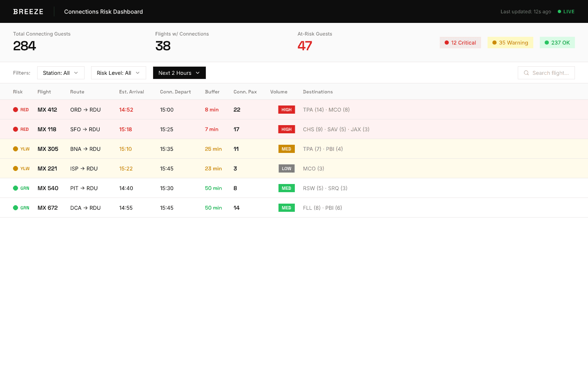Click the MED volume badge for MX 540
Viewport: 588px width, 368px height.
(x=287, y=188)
